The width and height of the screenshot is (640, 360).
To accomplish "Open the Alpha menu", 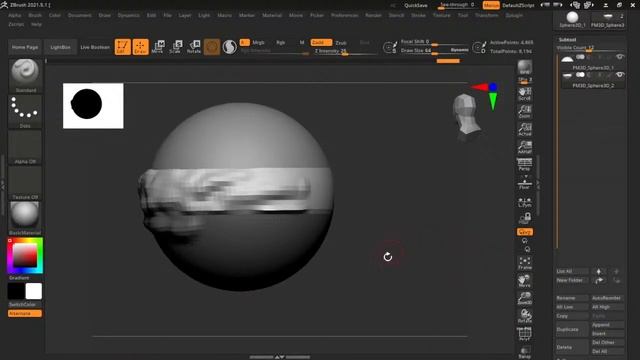I will coord(15,15).
